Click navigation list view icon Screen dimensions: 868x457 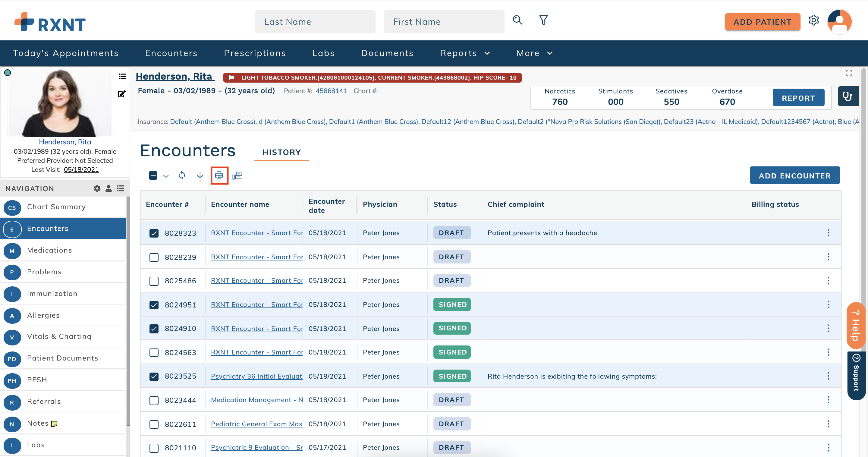point(120,188)
